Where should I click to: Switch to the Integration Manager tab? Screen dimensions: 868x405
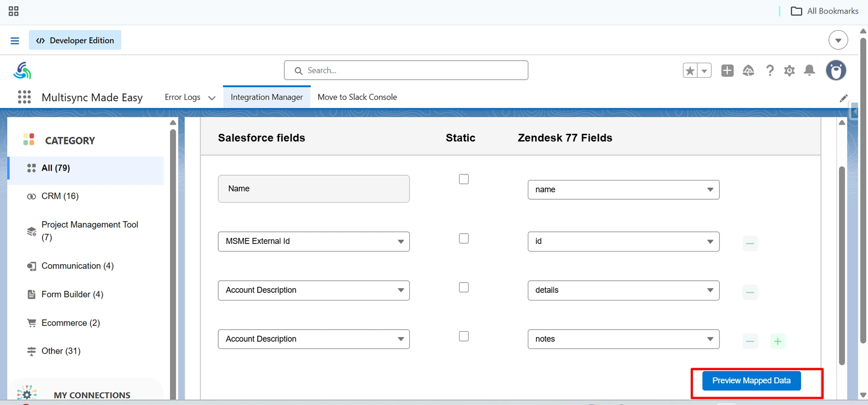click(x=267, y=97)
